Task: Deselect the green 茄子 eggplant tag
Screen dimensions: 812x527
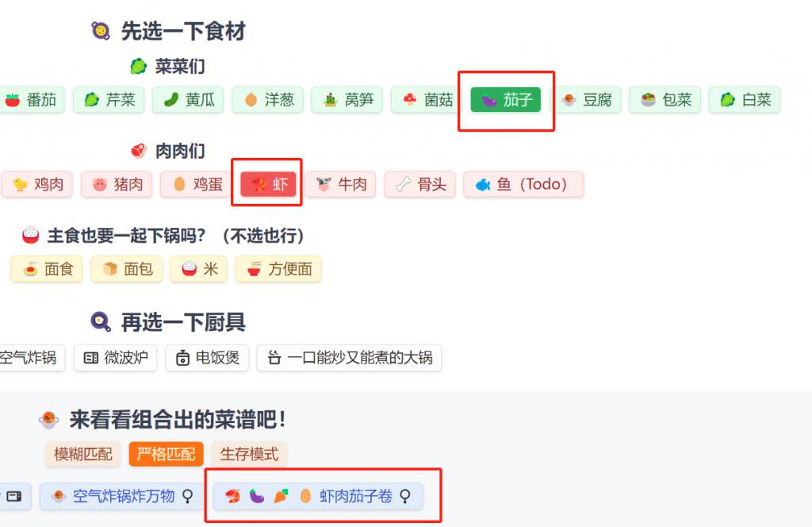Action: click(505, 99)
